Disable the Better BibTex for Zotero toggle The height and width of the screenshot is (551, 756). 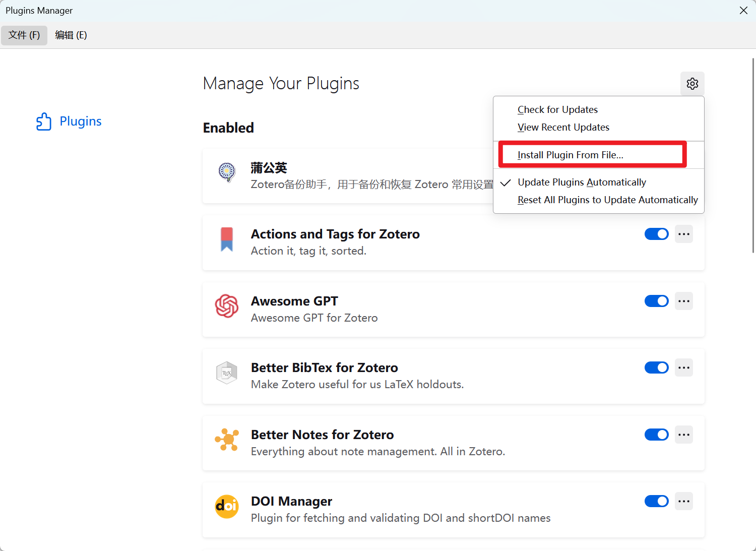click(656, 368)
